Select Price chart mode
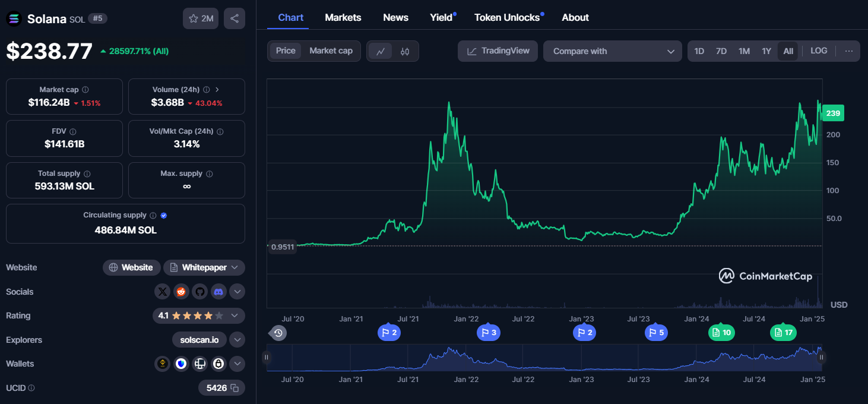Image resolution: width=868 pixels, height=404 pixels. [x=286, y=51]
